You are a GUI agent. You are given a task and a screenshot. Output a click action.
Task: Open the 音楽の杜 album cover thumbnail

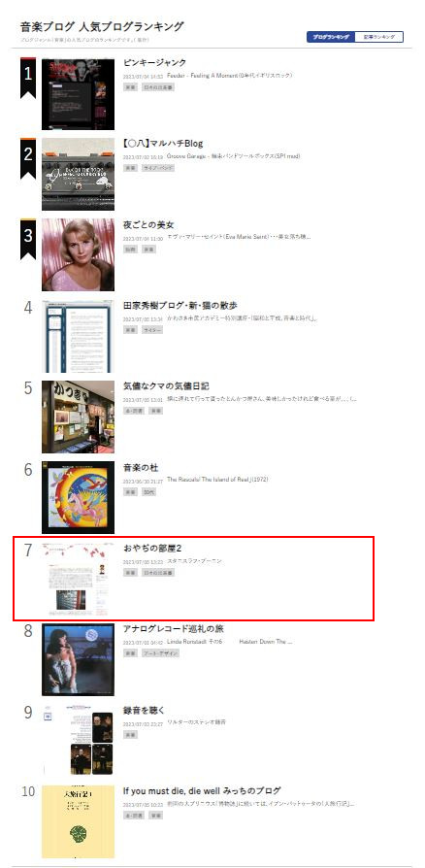(78, 498)
